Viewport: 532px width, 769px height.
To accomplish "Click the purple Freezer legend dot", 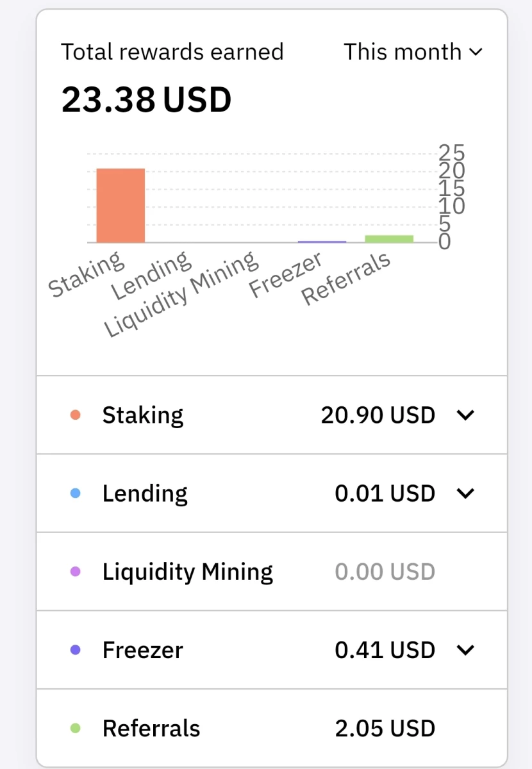I will click(76, 650).
